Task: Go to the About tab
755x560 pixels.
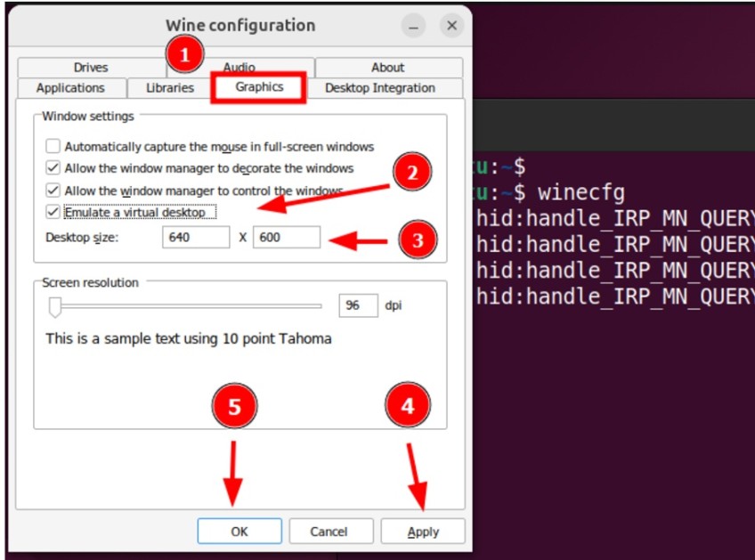Action: (x=387, y=68)
